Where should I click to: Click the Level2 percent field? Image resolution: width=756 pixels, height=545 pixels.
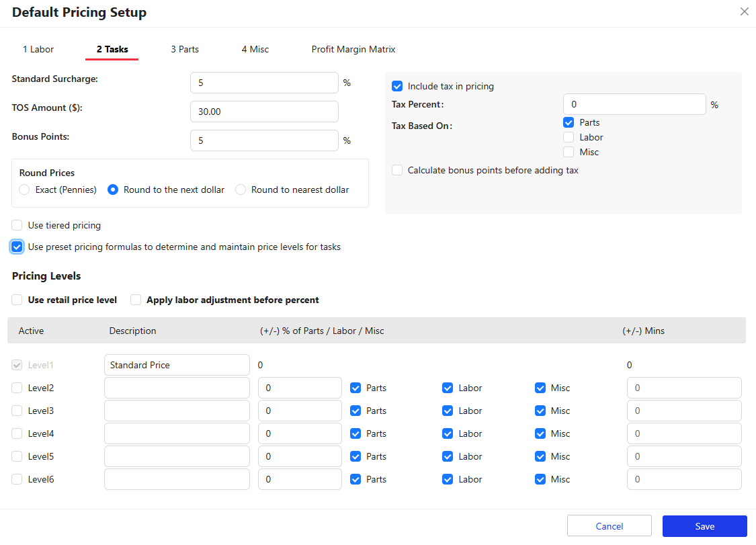[x=300, y=388]
